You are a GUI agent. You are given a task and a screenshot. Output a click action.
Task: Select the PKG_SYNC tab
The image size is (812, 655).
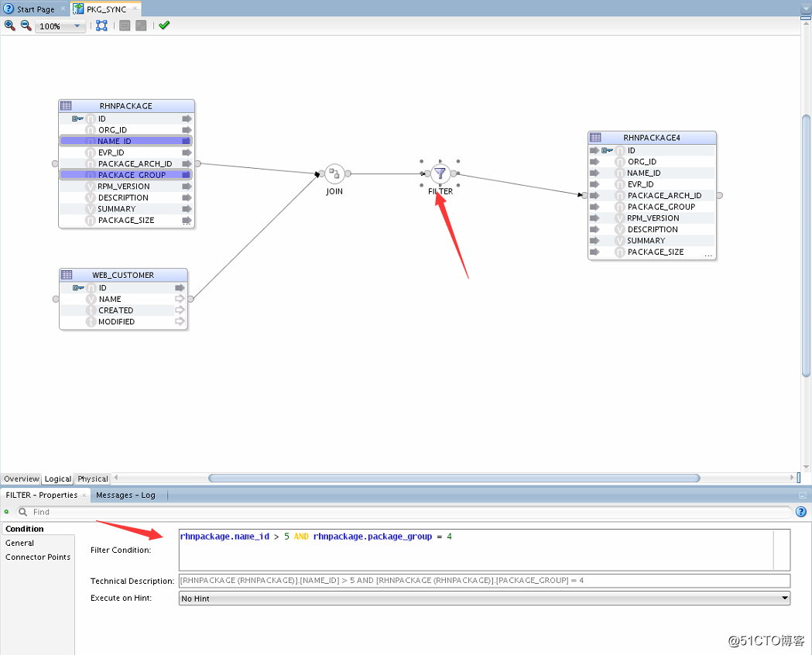click(x=106, y=9)
